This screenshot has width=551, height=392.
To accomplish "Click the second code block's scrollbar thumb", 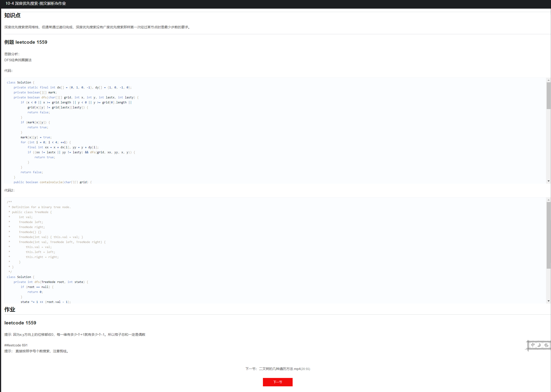I will 549,235.
